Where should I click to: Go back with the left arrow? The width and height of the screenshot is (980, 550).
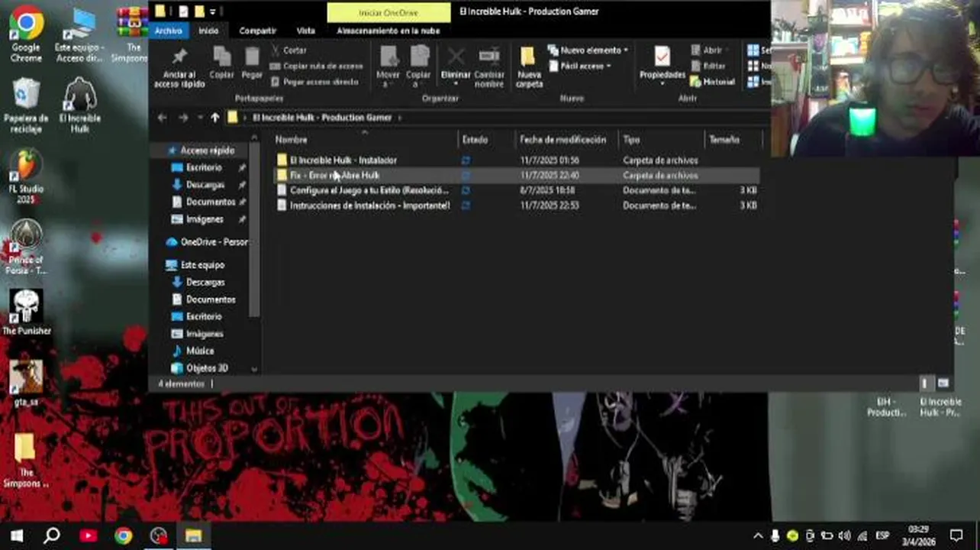pyautogui.click(x=162, y=118)
